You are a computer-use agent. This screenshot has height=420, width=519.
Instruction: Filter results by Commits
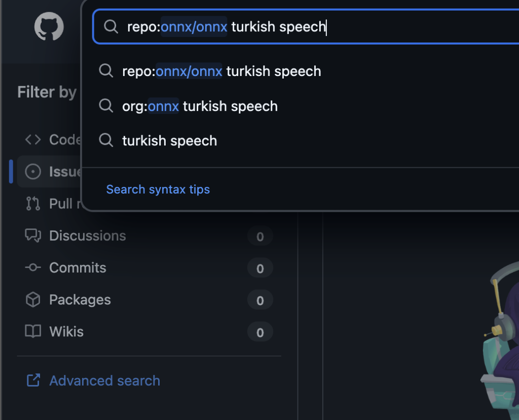point(78,268)
